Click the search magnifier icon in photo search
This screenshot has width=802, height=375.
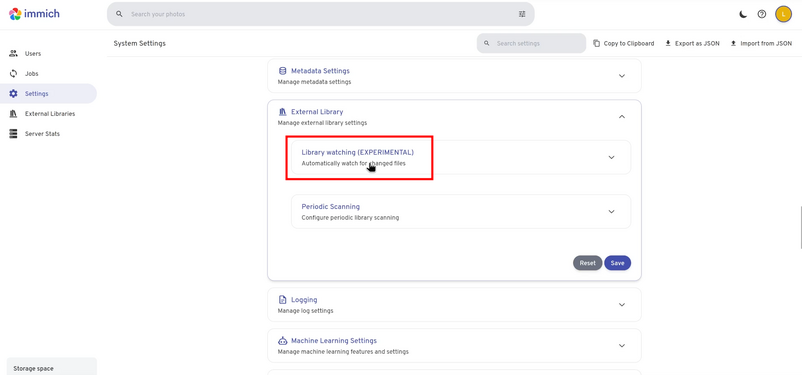(119, 14)
